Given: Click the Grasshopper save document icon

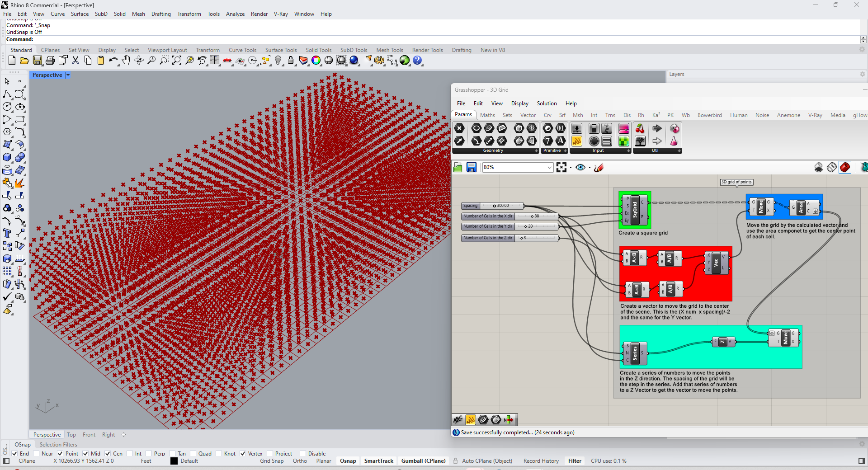Looking at the screenshot, I should click(471, 168).
